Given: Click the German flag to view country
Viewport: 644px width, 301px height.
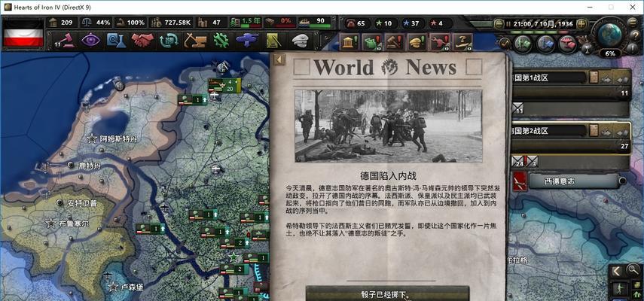Looking at the screenshot, I should 23,32.
